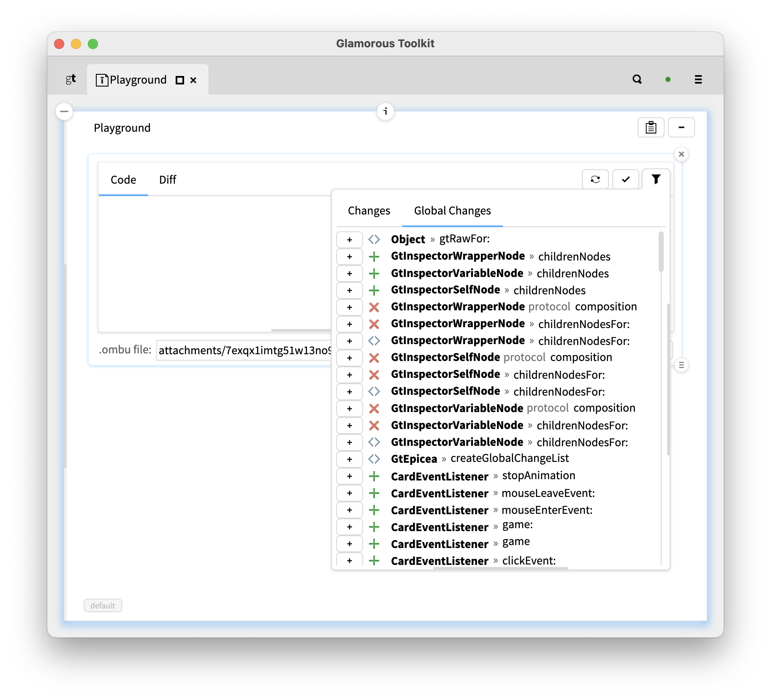Open search using the magnifier icon
This screenshot has width=771, height=700.
point(638,79)
